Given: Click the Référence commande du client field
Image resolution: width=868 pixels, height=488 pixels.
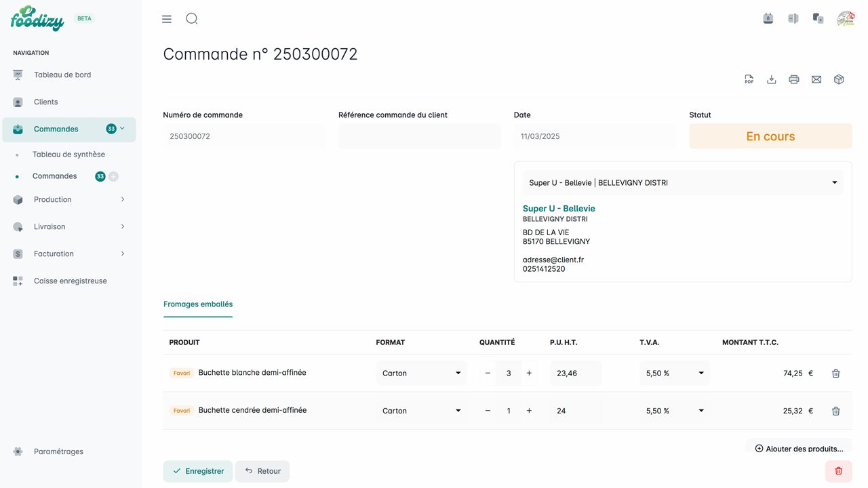Looking at the screenshot, I should click(419, 136).
